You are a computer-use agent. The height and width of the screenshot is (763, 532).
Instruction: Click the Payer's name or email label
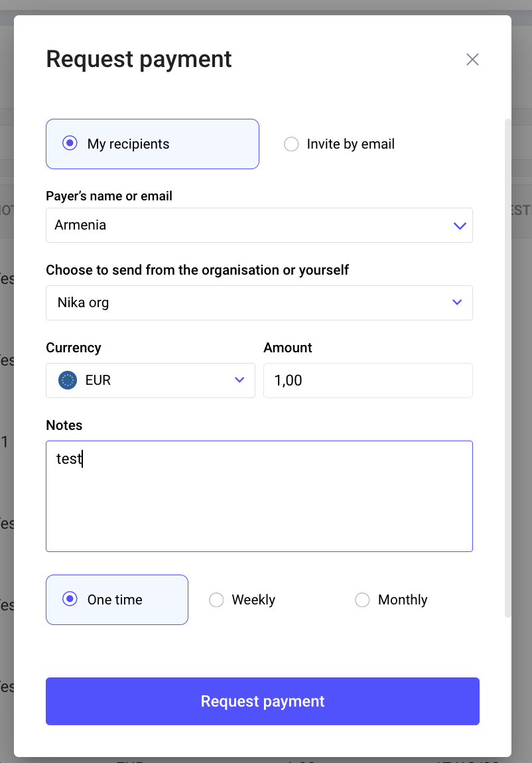tap(109, 196)
